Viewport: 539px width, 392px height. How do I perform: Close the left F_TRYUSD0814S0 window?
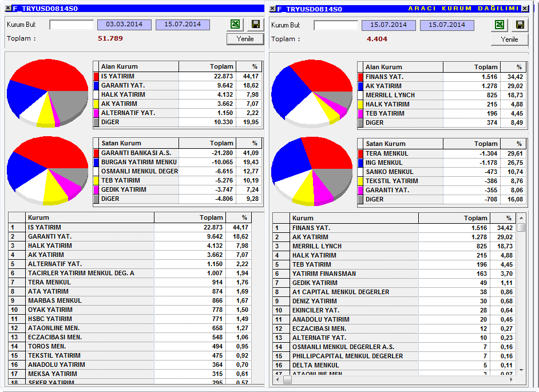click(x=8, y=8)
